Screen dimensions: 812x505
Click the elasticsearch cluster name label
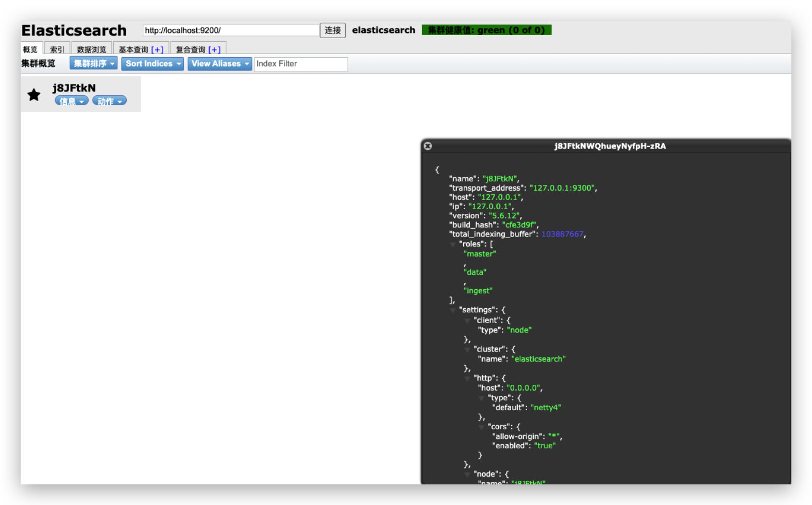[384, 30]
